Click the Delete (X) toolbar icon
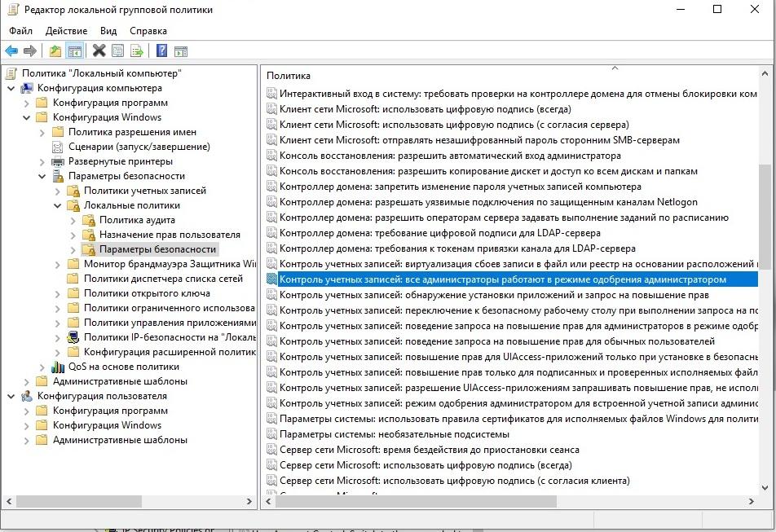Screen dimensions: 776x532 click(x=99, y=51)
